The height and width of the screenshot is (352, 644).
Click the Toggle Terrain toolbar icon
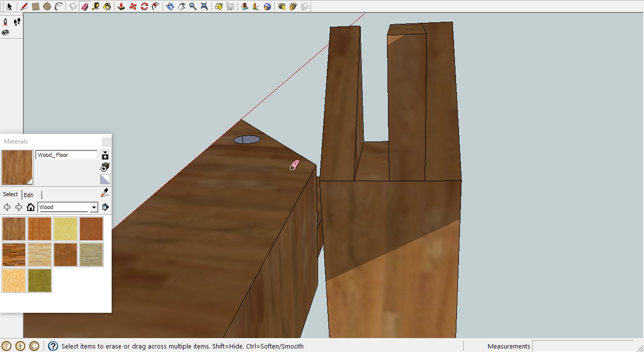click(230, 6)
